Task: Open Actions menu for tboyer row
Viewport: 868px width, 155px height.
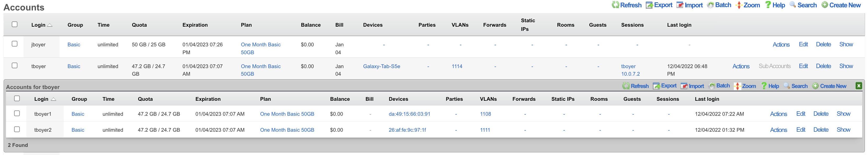Action: tap(741, 66)
